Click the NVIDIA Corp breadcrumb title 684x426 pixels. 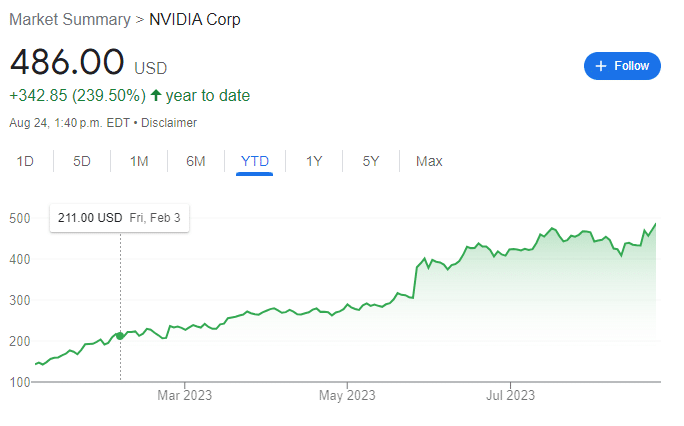[195, 20]
